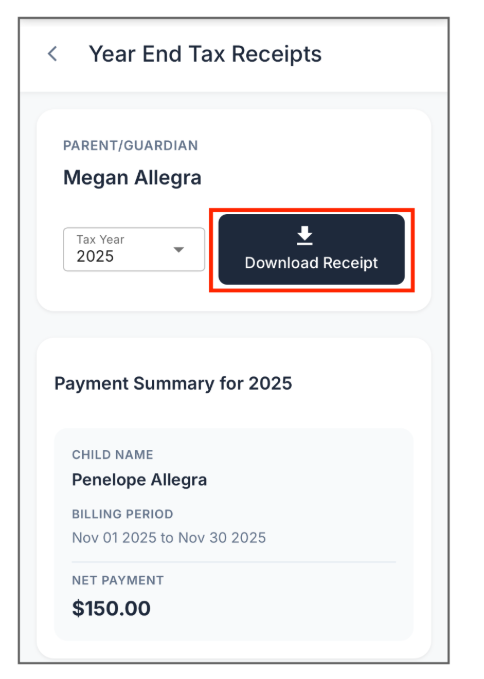Click the 2025 value in the Tax Year selector
The image size is (484, 679).
tap(95, 256)
